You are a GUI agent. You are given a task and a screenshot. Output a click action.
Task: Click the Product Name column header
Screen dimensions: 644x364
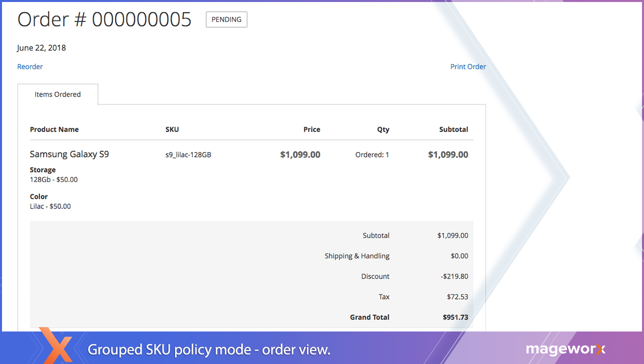click(x=54, y=129)
